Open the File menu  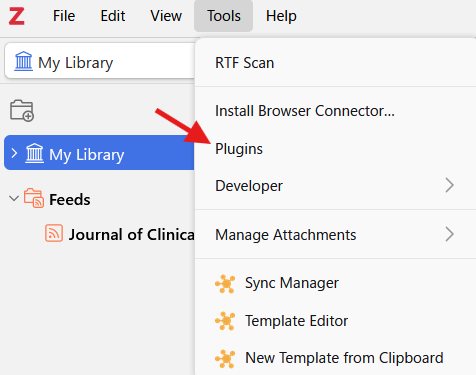pyautogui.click(x=64, y=16)
